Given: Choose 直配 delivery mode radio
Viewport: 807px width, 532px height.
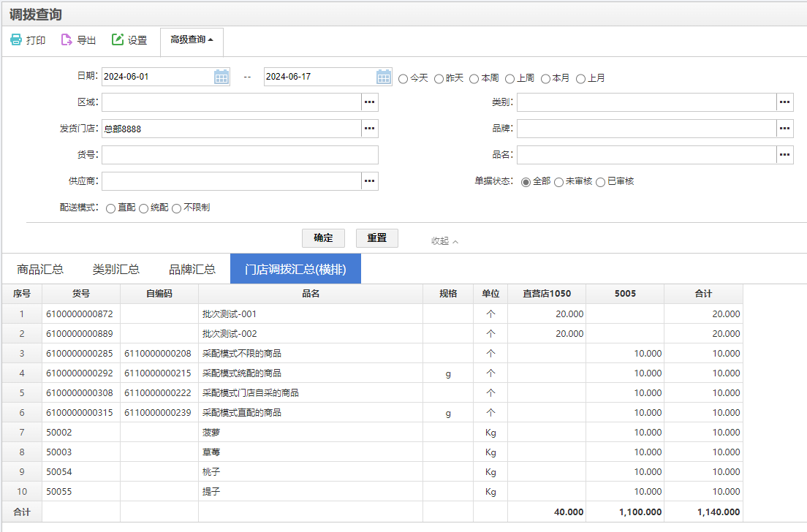Looking at the screenshot, I should tap(110, 208).
